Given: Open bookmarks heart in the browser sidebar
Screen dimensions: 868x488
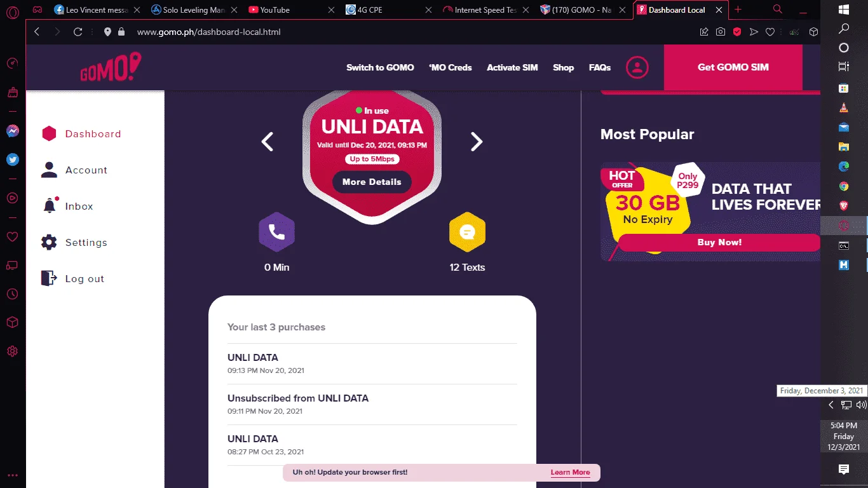Looking at the screenshot, I should point(12,236).
